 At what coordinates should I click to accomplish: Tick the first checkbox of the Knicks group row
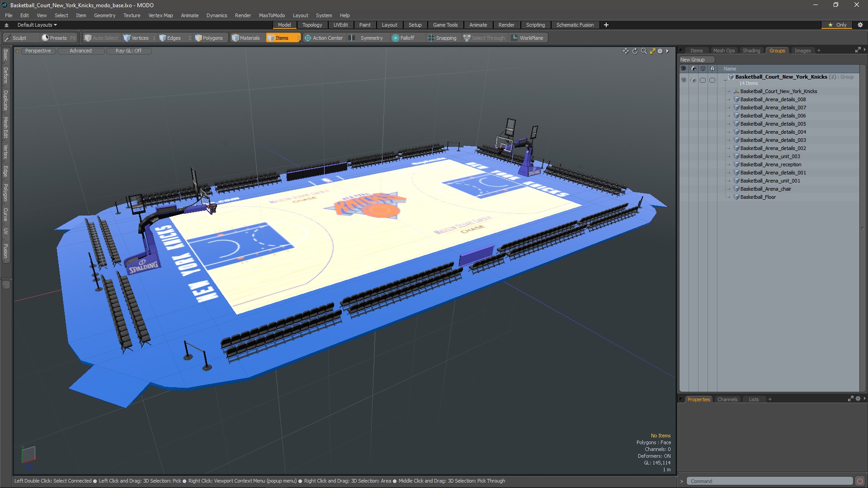703,80
